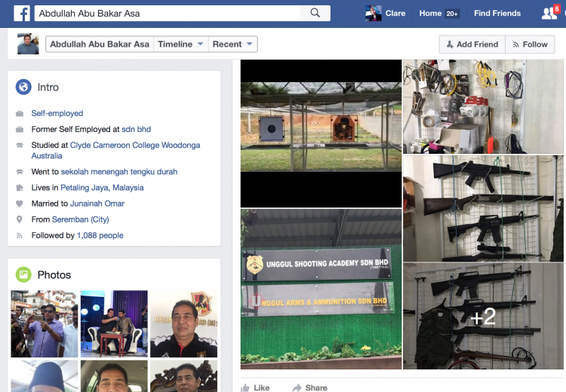Open the middle photo of rifles on wall

483,209
